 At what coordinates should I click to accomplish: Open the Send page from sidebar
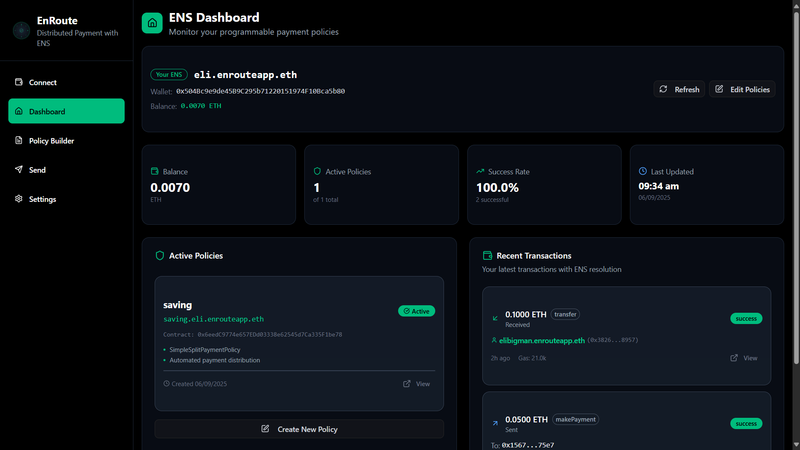[x=37, y=170]
